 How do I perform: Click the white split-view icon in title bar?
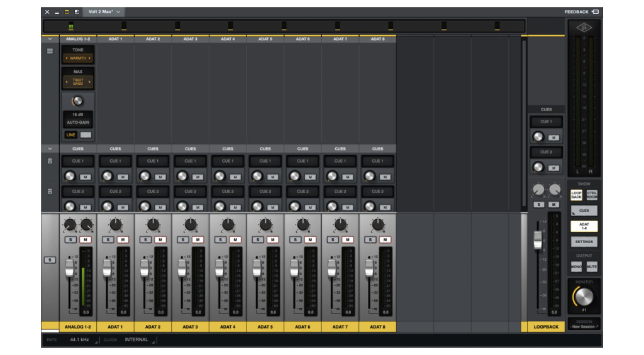[77, 12]
